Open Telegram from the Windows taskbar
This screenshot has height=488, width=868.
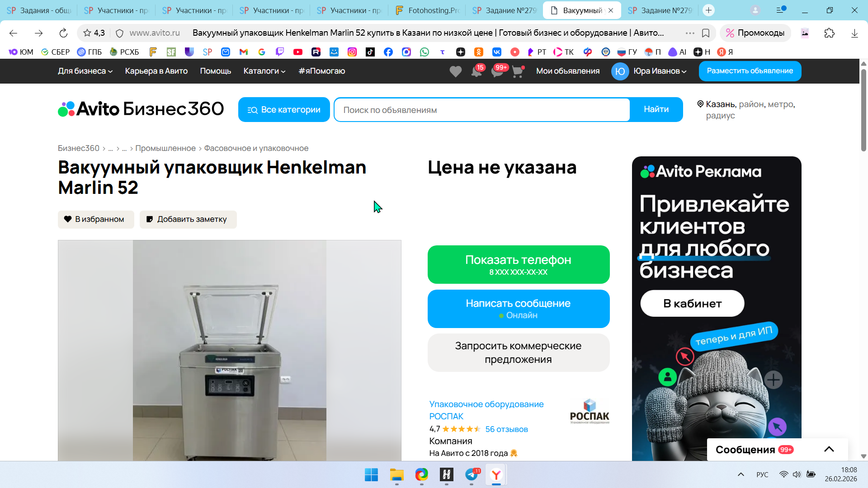point(471,475)
